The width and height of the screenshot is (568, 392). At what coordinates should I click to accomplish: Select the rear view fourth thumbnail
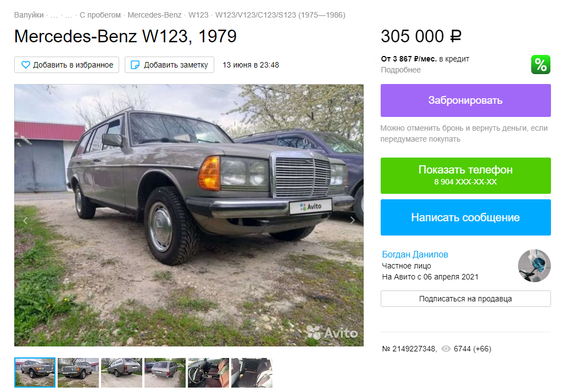coord(165,372)
